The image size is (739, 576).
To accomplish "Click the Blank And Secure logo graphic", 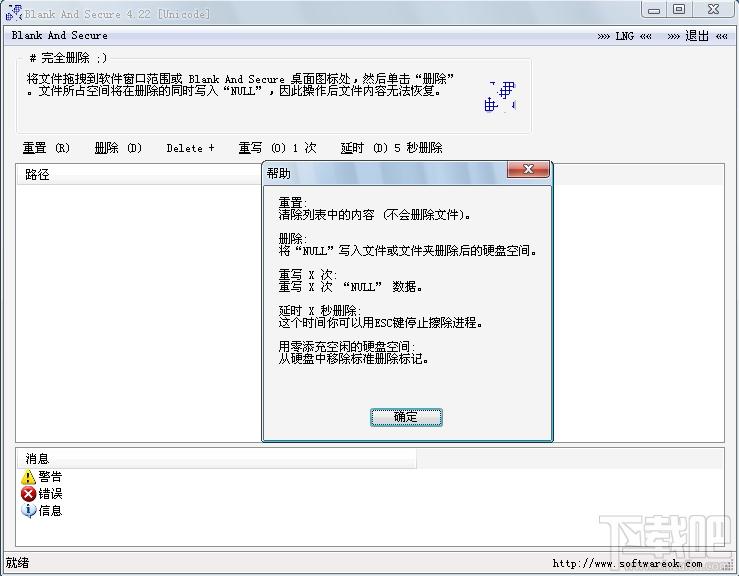I will click(x=501, y=97).
